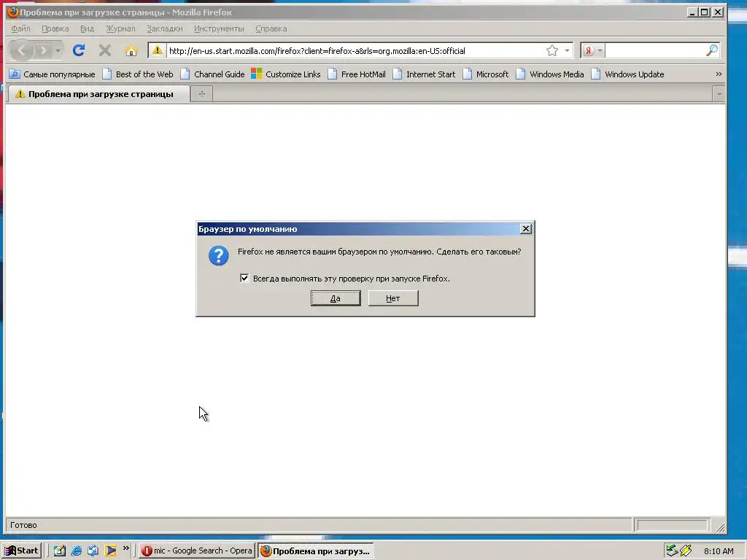Open the Free HotMail bookmark
Screen dimensions: 747x560
[357, 74]
